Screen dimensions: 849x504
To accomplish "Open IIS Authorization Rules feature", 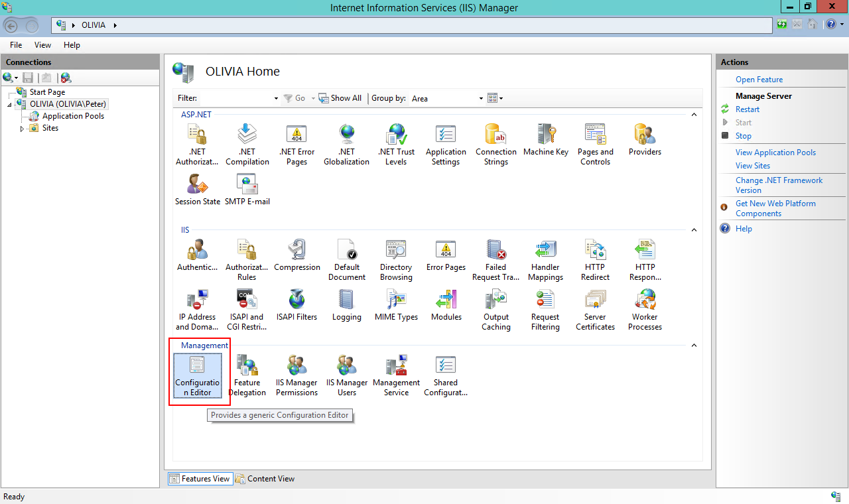I will (x=247, y=260).
